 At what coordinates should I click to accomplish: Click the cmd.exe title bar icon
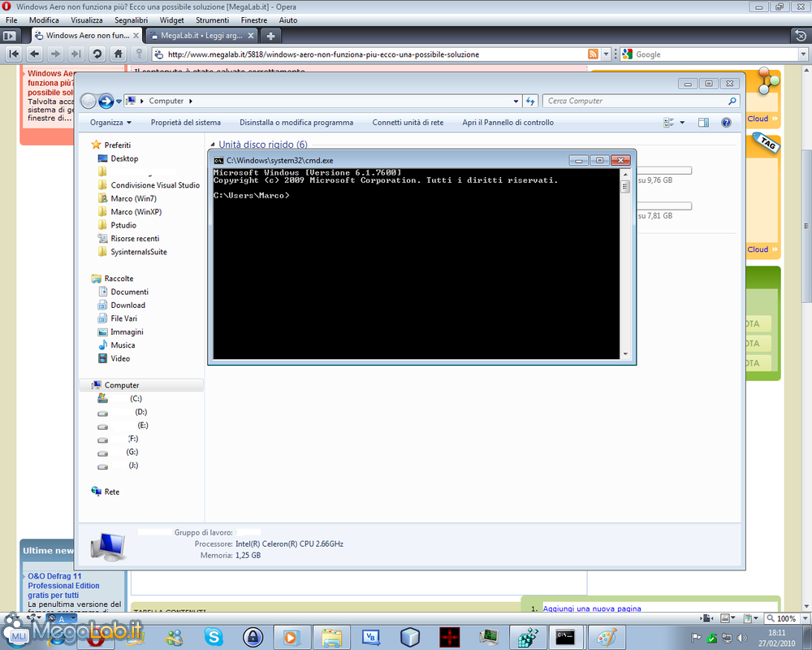(218, 161)
